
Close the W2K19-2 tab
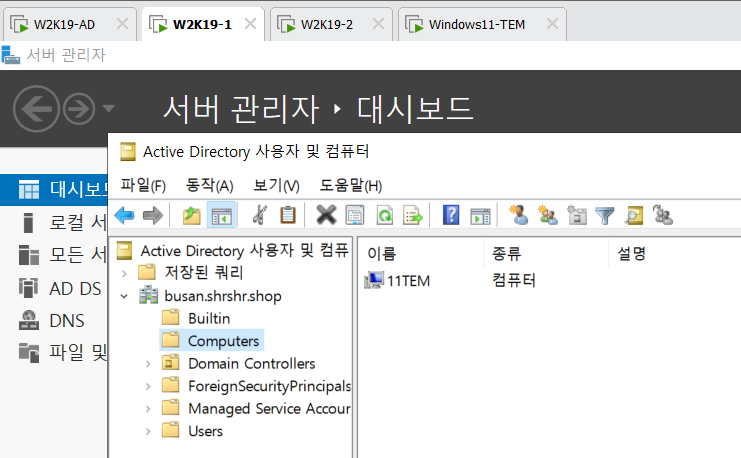(x=378, y=24)
